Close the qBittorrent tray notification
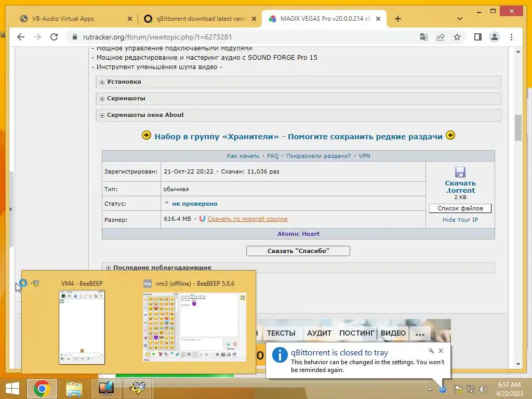The height and width of the screenshot is (399, 532). 441,351
